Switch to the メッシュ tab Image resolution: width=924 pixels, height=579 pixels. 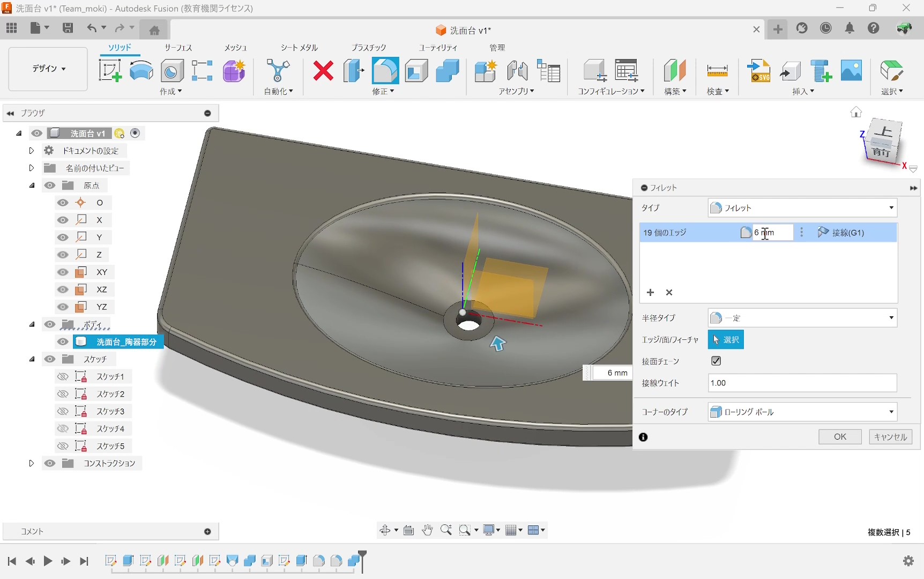[x=235, y=48]
